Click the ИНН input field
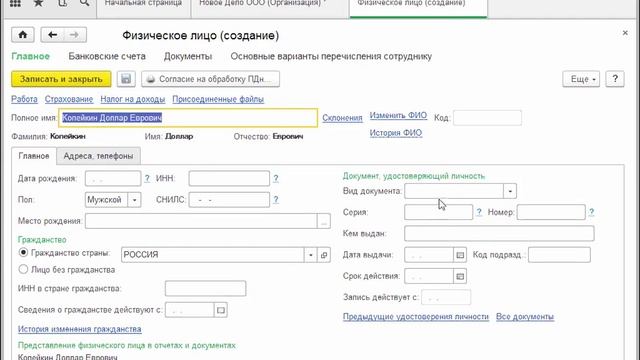 coord(229,179)
